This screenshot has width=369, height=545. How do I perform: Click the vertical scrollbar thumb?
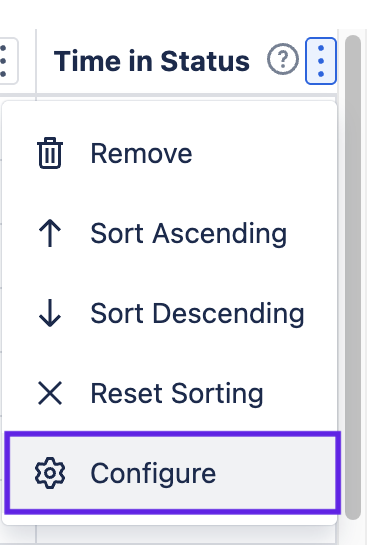coord(353,276)
